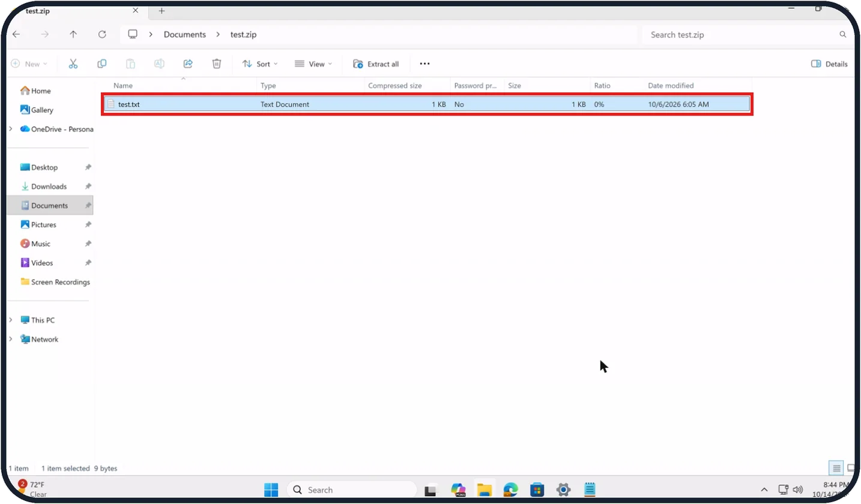Viewport: 861px width, 504px height.
Task: Click the Extract all button
Action: click(376, 64)
